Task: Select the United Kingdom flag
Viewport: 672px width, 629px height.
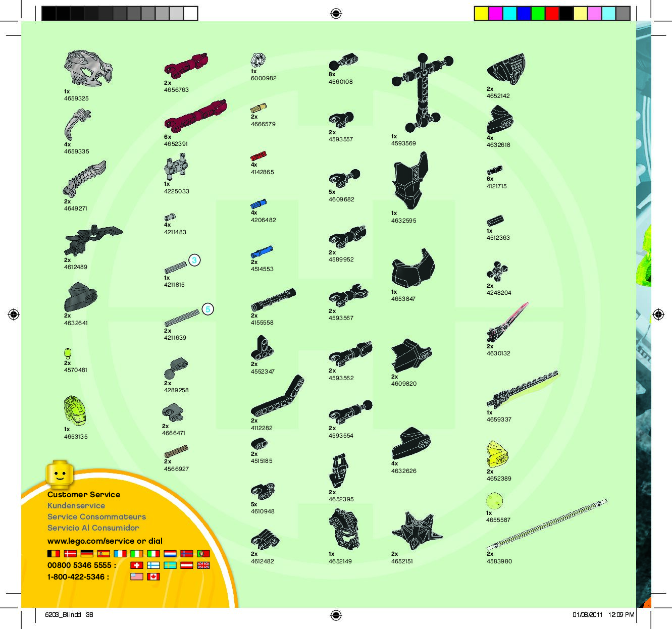Action: [x=203, y=565]
